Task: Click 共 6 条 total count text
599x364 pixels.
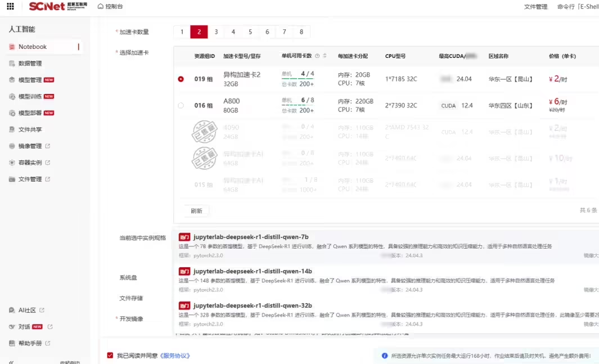Action: (588, 210)
